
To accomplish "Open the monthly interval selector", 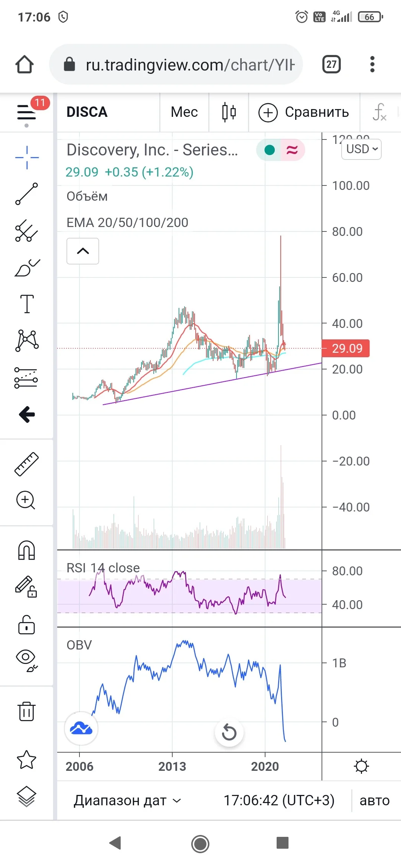I will 184,112.
